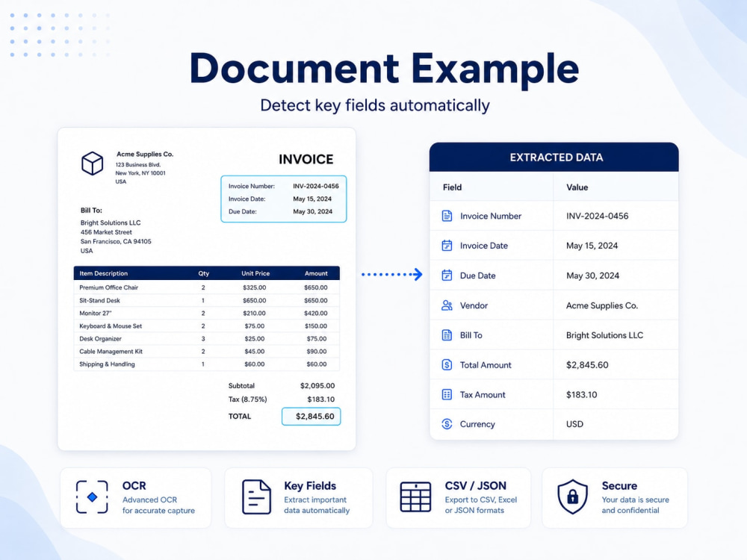This screenshot has height=560, width=747.
Task: Select the CSV / JSON card title
Action: [x=475, y=486]
